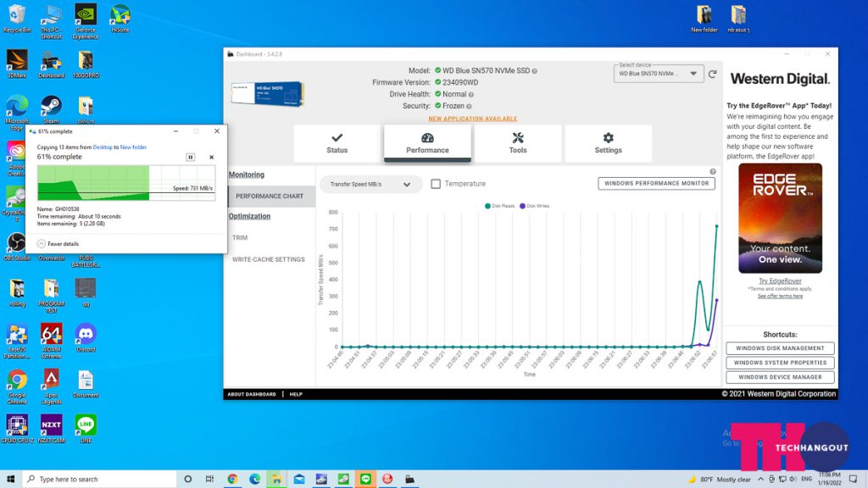Open Windows Device Manager shortcut

pos(780,377)
